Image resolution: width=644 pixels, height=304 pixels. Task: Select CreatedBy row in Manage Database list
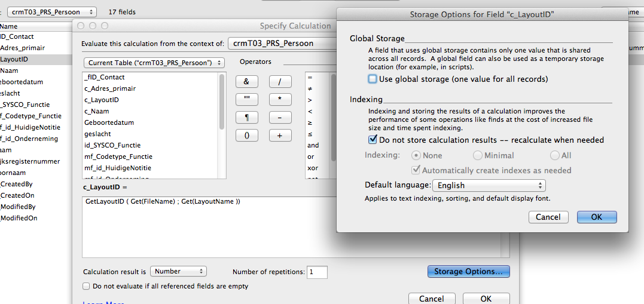[36, 184]
